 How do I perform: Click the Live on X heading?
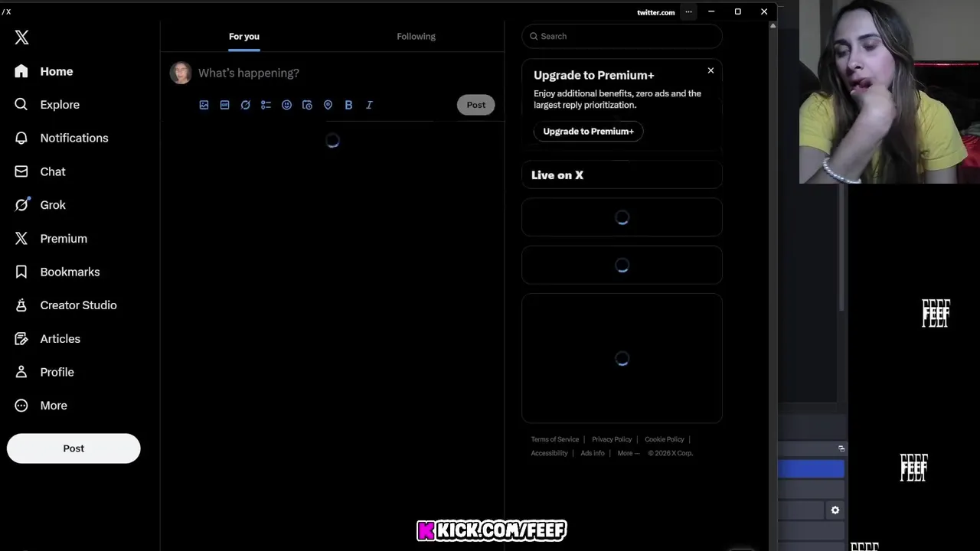point(557,175)
